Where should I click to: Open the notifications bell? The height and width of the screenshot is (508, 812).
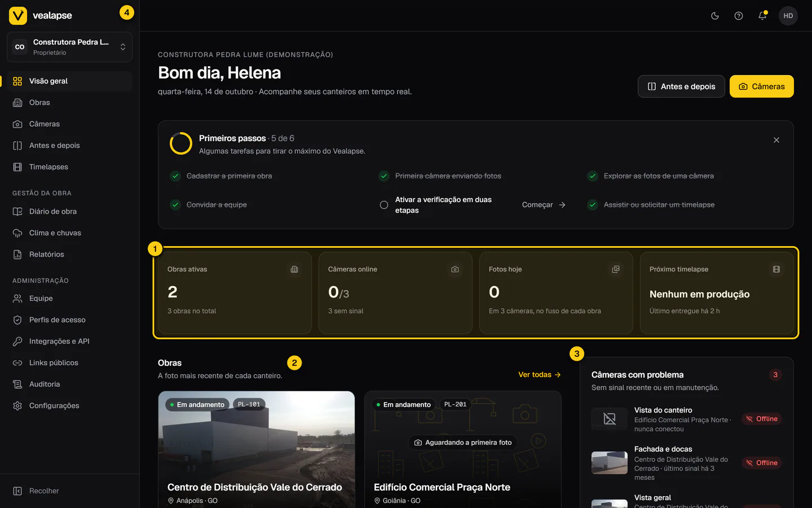coord(762,16)
